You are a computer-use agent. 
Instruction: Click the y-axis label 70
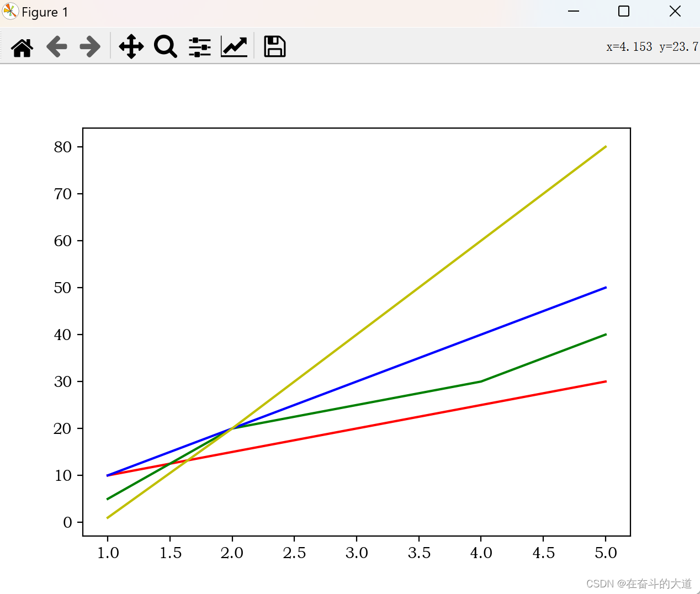coord(63,194)
